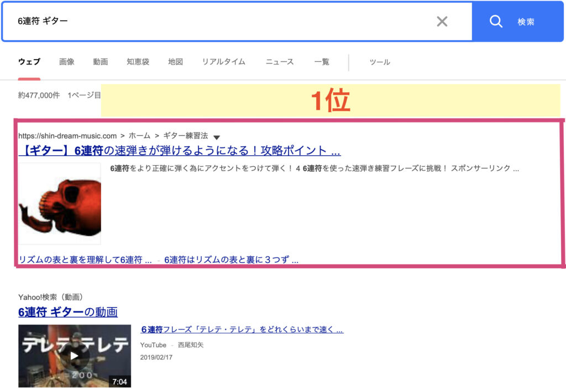566x392 pixels.
Task: Switch to the 画像 tab
Action: [x=67, y=62]
